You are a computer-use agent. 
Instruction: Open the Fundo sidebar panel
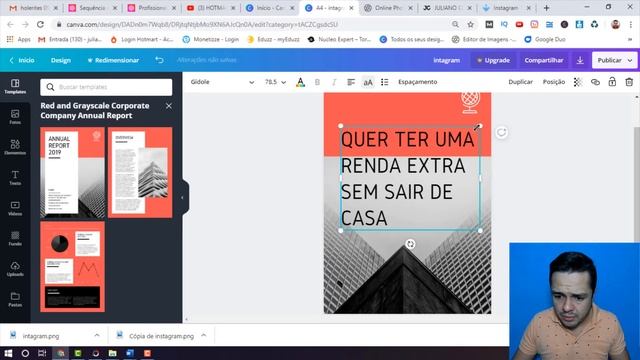point(15,238)
